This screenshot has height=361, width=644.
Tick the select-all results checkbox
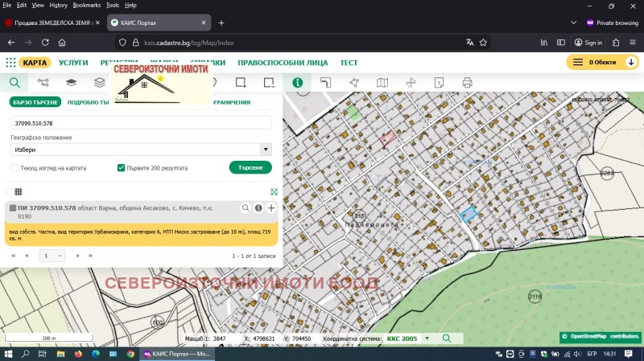pos(8,191)
